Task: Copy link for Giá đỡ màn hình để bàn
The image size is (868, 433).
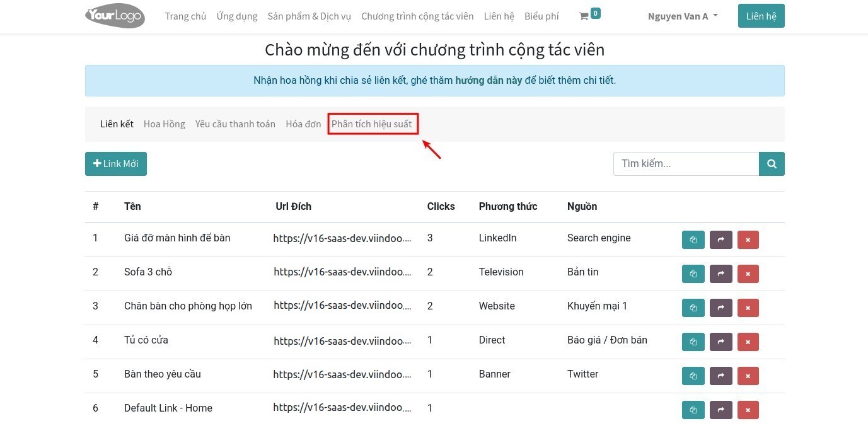Action: (x=693, y=240)
